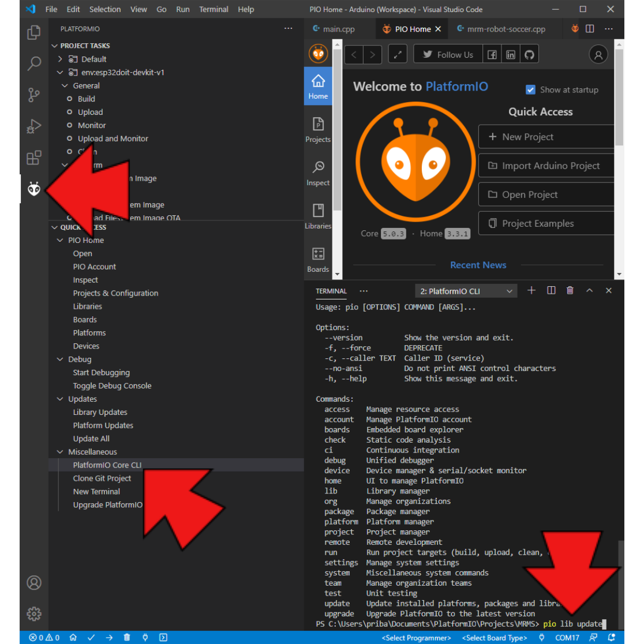Open the PlatformIO CLI terminal dropdown

(x=465, y=291)
